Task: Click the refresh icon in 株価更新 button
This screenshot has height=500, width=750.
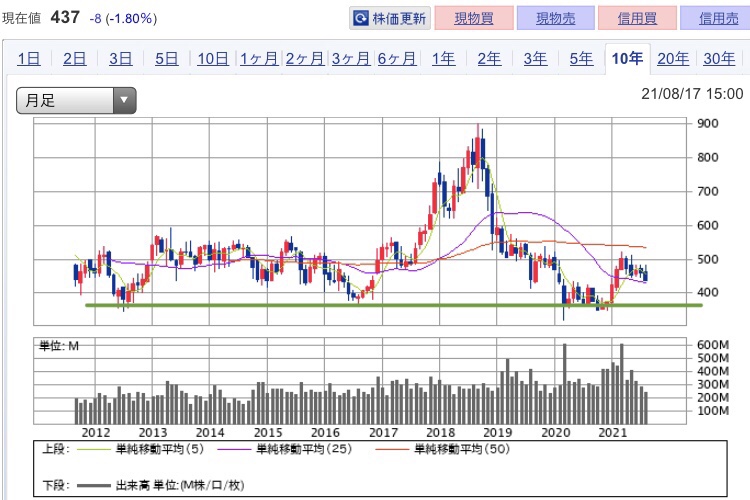Action: point(361,19)
